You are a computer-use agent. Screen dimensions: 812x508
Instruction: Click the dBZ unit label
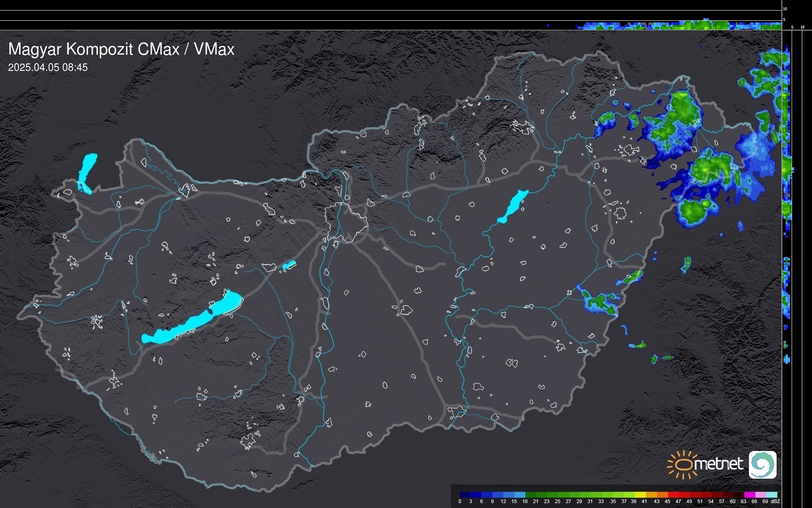click(776, 501)
